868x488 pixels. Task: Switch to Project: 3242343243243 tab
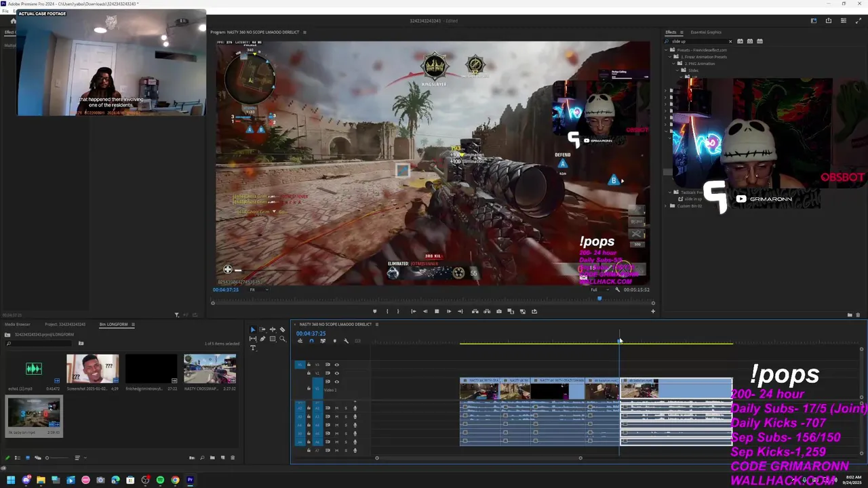click(65, 324)
